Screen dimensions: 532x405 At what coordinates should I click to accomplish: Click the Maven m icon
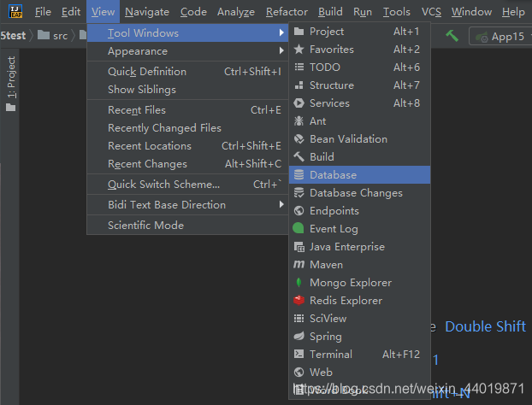coord(299,264)
